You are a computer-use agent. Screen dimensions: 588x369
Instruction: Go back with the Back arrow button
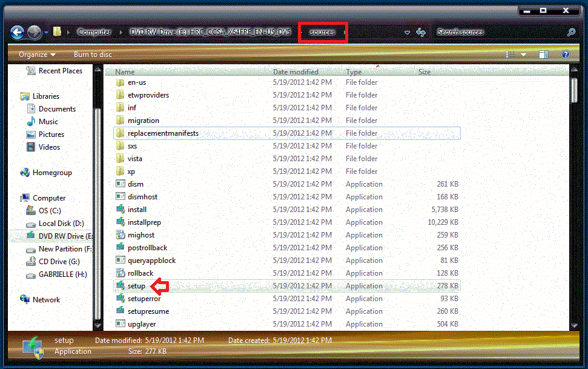17,32
